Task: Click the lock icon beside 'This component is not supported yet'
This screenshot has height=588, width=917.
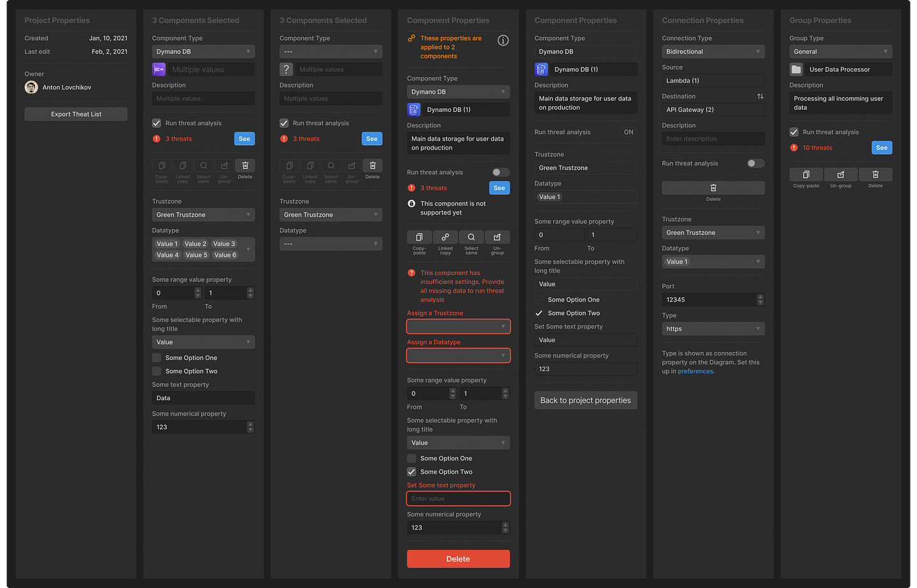Action: tap(411, 204)
